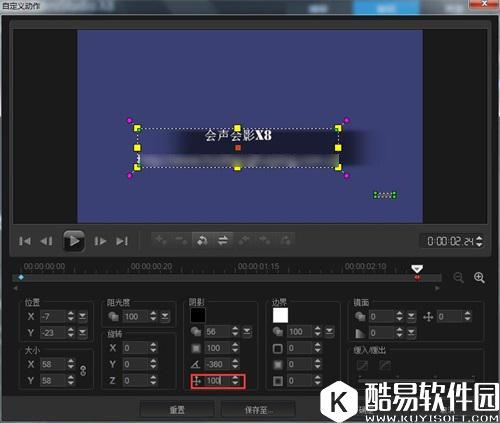This screenshot has width=500, height=423.
Task: Click shadow blur field showing 100
Action: pos(218,348)
